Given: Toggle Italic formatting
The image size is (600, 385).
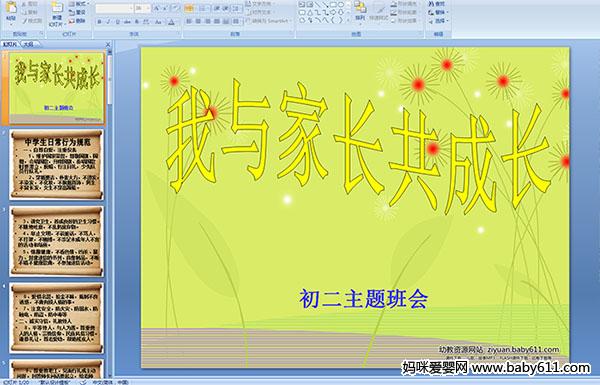Looking at the screenshot, I should tap(108, 22).
